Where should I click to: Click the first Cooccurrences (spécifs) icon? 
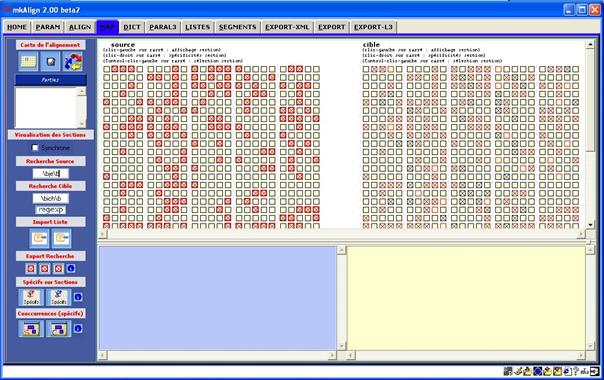pyautogui.click(x=31, y=329)
